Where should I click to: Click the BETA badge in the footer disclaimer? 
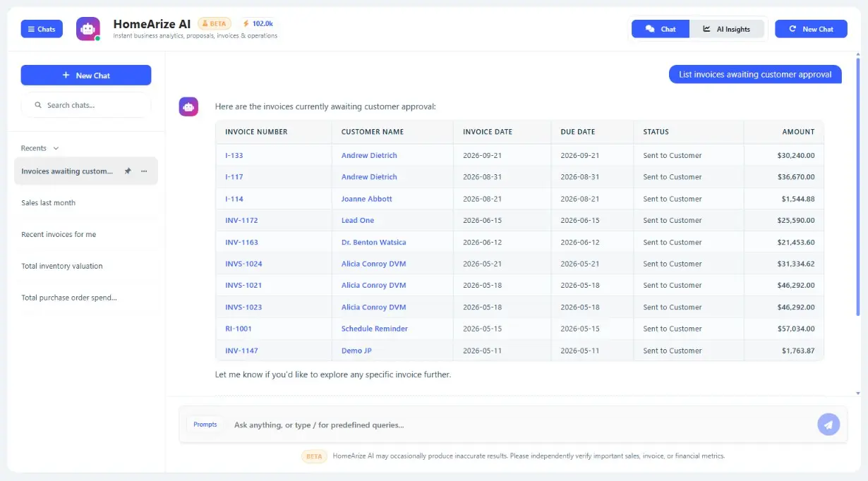click(314, 456)
